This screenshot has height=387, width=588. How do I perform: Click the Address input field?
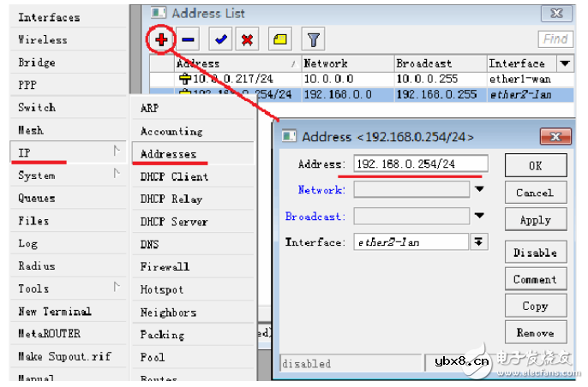point(420,164)
